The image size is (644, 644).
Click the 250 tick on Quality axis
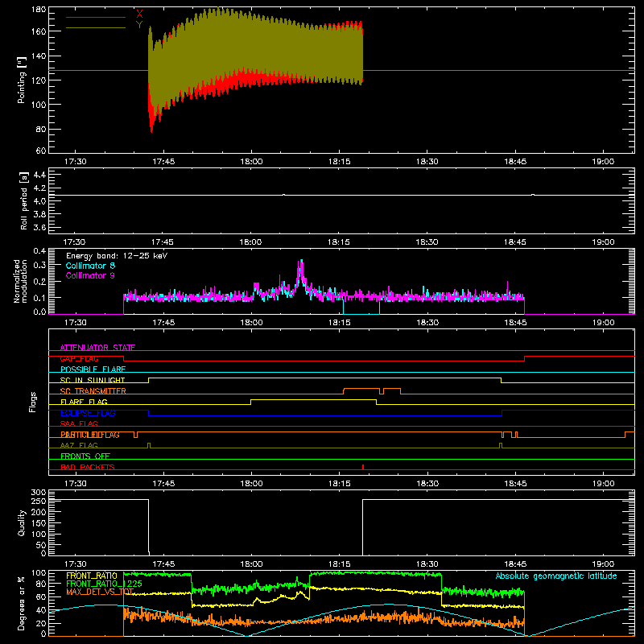tap(39, 502)
